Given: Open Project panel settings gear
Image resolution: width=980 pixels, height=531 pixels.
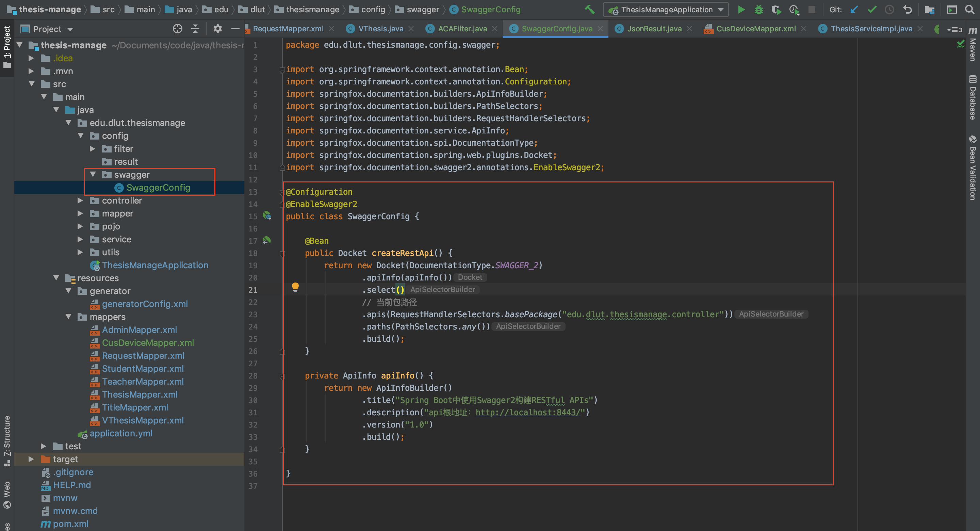Looking at the screenshot, I should coord(217,29).
